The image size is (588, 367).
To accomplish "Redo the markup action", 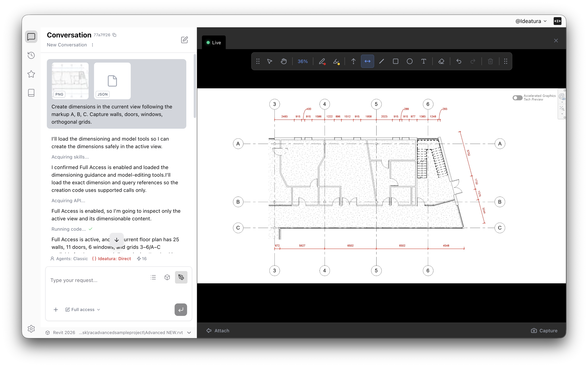I will click(x=473, y=61).
